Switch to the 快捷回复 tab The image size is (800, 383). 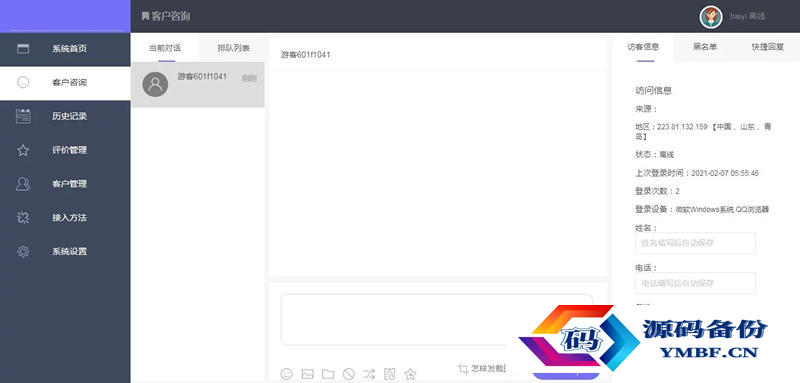pos(768,47)
